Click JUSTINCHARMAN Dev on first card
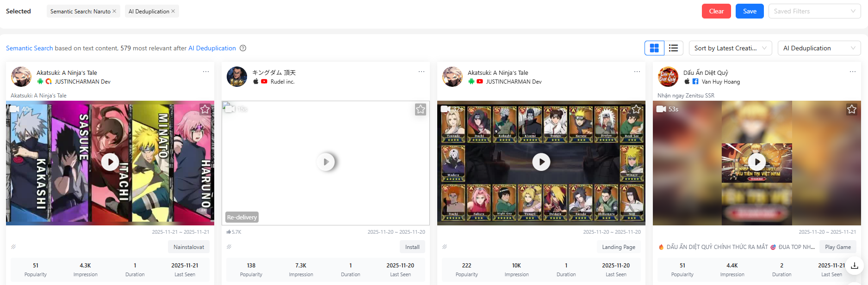Image resolution: width=868 pixels, height=285 pixels. point(83,81)
